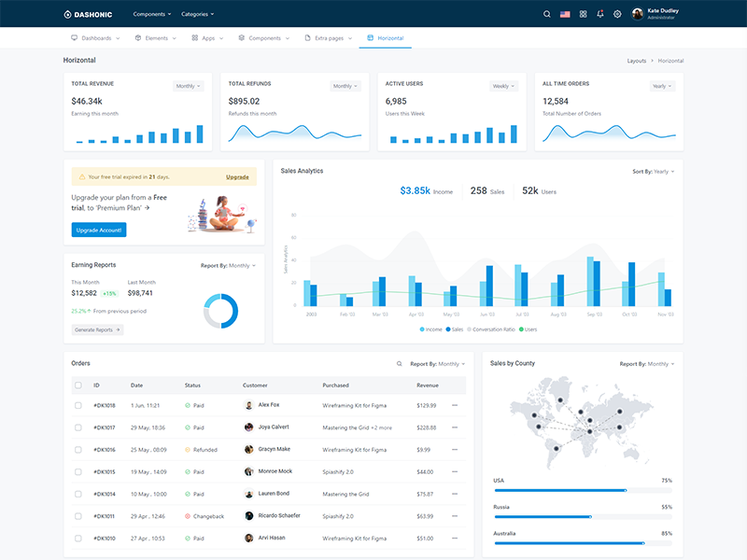747x560 pixels.
Task: Open the settings gear icon in header
Action: tap(617, 14)
